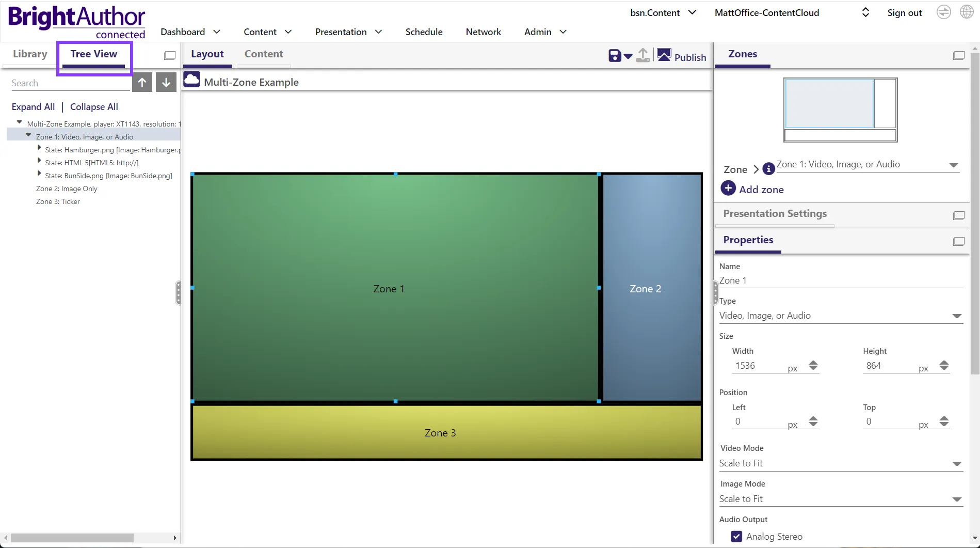Click Sign out

pos(904,13)
